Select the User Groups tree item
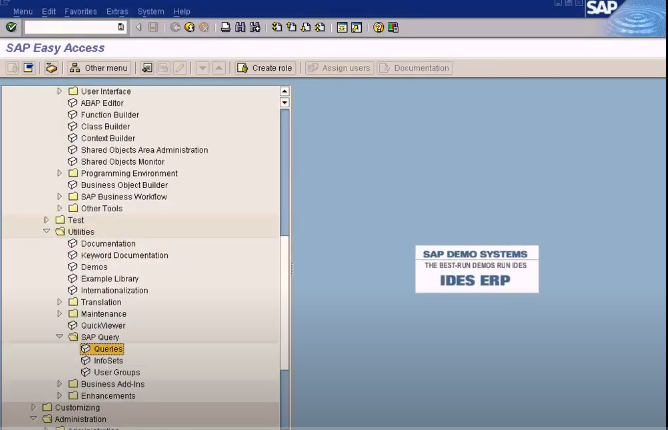Viewport: 668px width, 430px height. (x=117, y=372)
